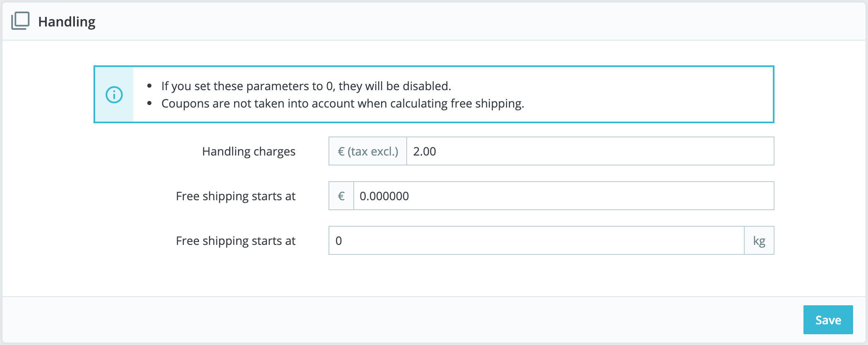Click the label beside the euro threshold field
The image size is (868, 345).
[x=235, y=196]
